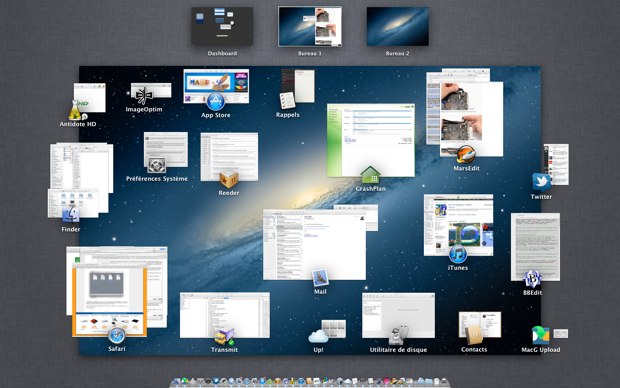Click the "Bureau 2" label text

click(x=397, y=53)
